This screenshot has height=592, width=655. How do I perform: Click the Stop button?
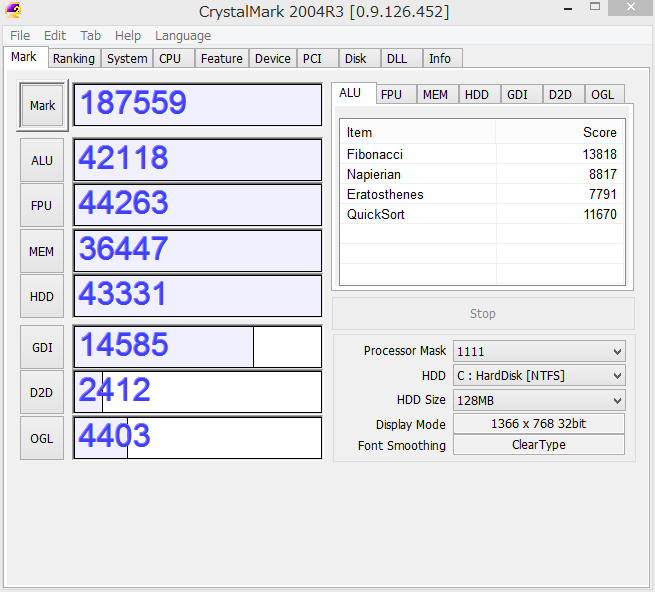[483, 313]
